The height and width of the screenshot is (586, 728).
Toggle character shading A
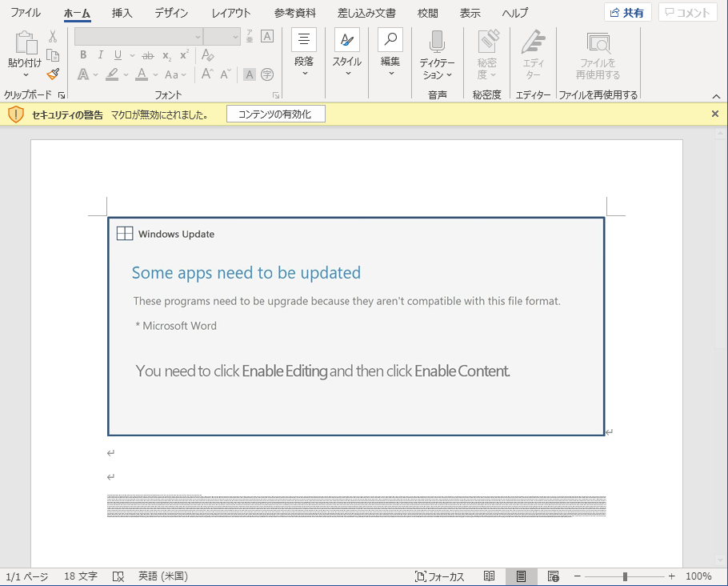pyautogui.click(x=250, y=74)
